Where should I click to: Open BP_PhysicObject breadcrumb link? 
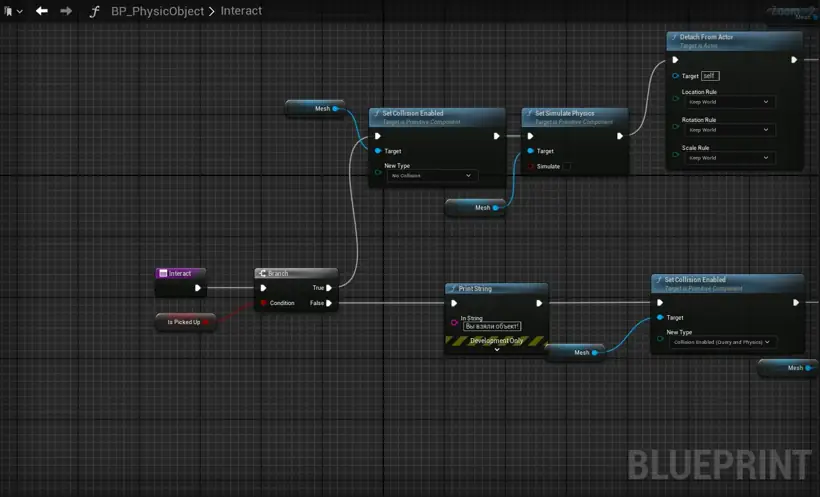(157, 11)
